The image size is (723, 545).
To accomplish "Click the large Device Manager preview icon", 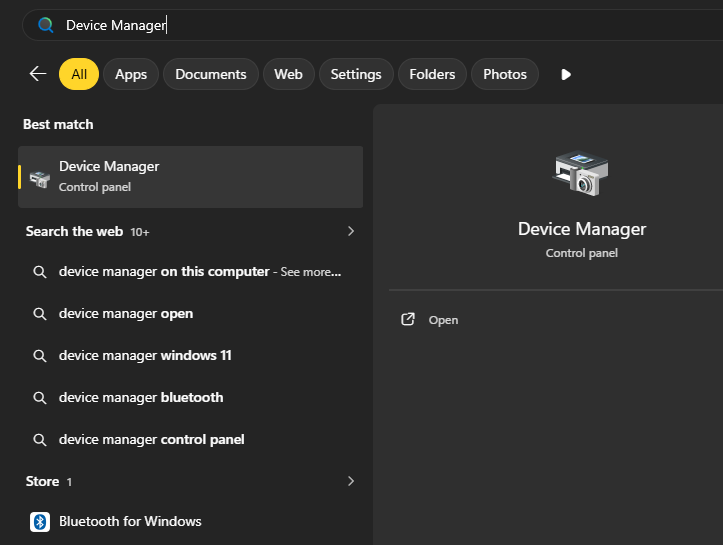I will (581, 175).
